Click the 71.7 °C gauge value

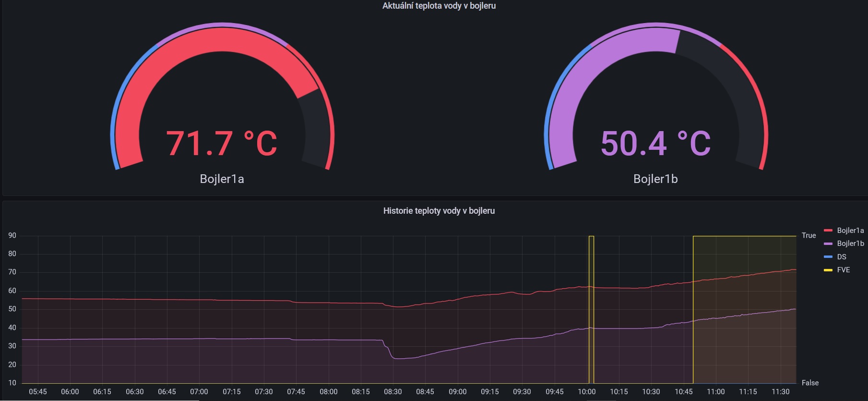click(x=222, y=144)
